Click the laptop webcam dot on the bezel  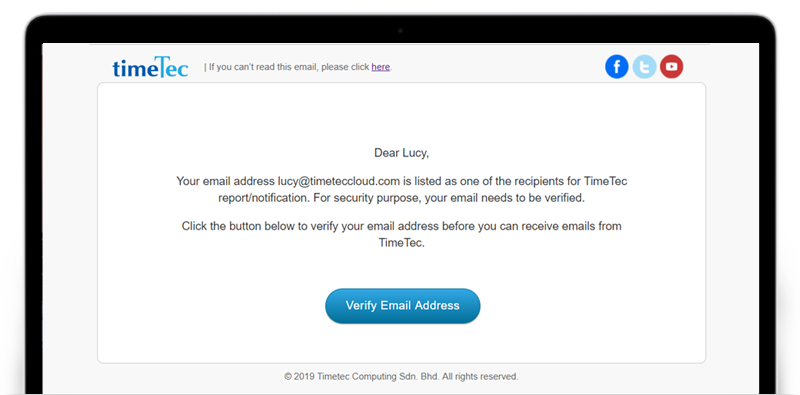[400, 31]
